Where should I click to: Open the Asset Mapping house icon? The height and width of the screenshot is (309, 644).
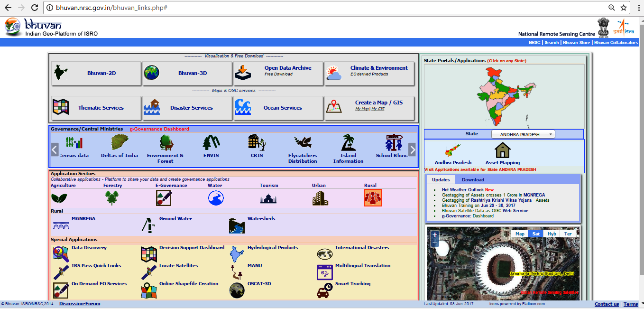pos(503,150)
